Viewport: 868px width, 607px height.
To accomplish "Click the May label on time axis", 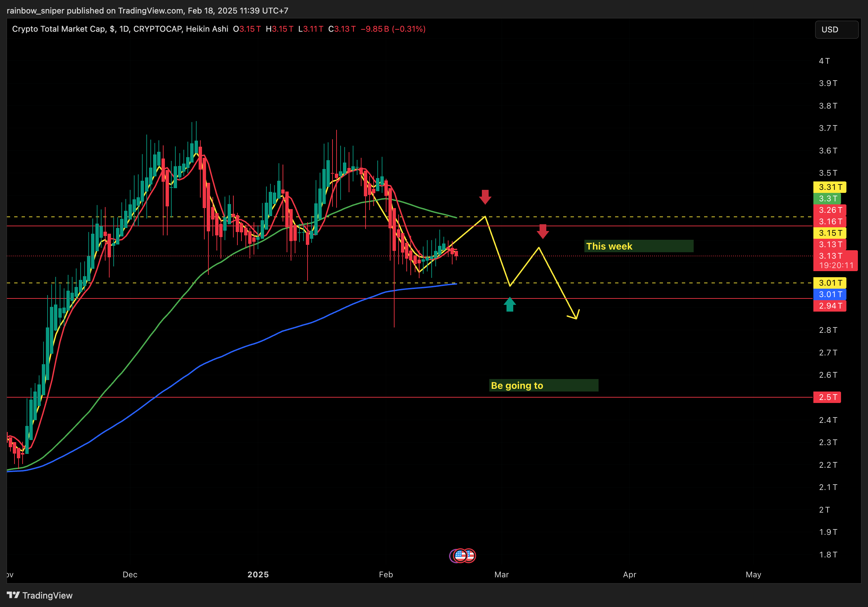I will pyautogui.click(x=753, y=575).
